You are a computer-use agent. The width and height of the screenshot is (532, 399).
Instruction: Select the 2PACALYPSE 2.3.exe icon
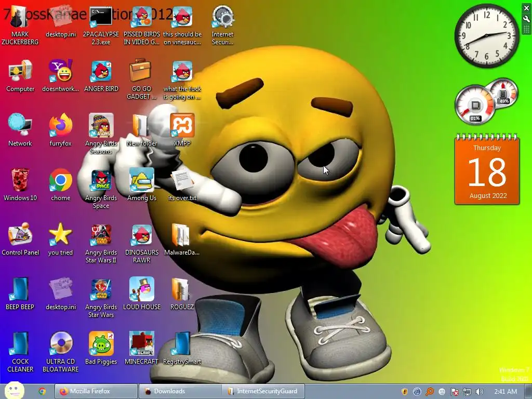coord(101,25)
